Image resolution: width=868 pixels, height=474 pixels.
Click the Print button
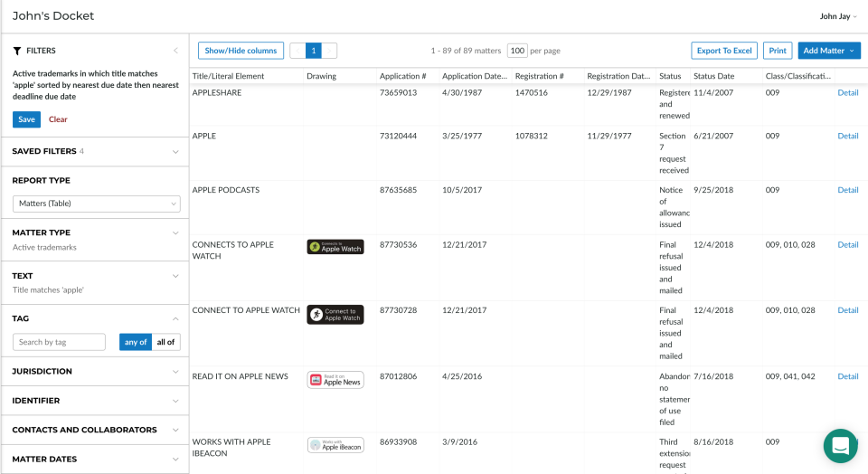778,51
